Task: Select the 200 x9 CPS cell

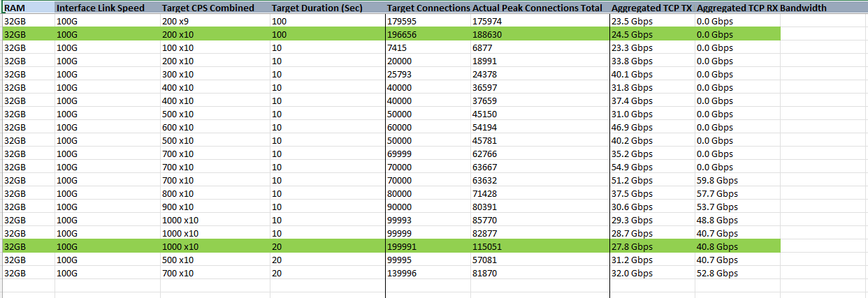Action: tap(215, 21)
